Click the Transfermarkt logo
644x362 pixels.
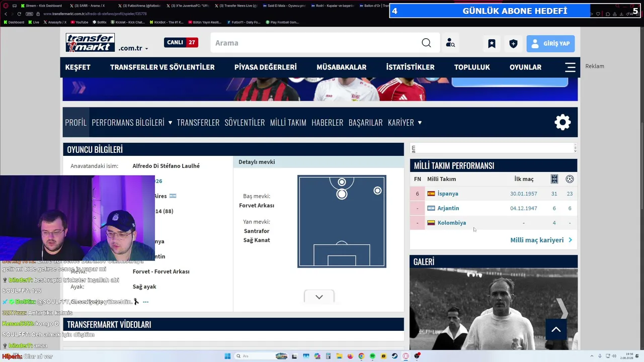click(x=90, y=43)
